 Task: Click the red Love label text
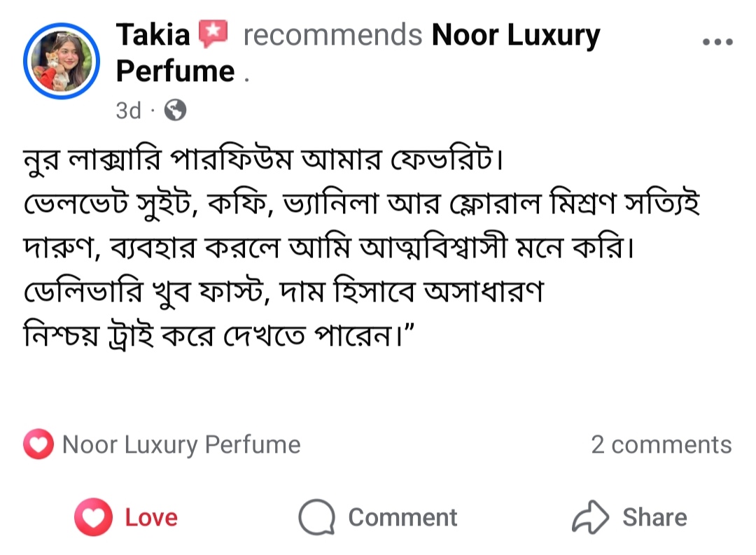pos(151,518)
